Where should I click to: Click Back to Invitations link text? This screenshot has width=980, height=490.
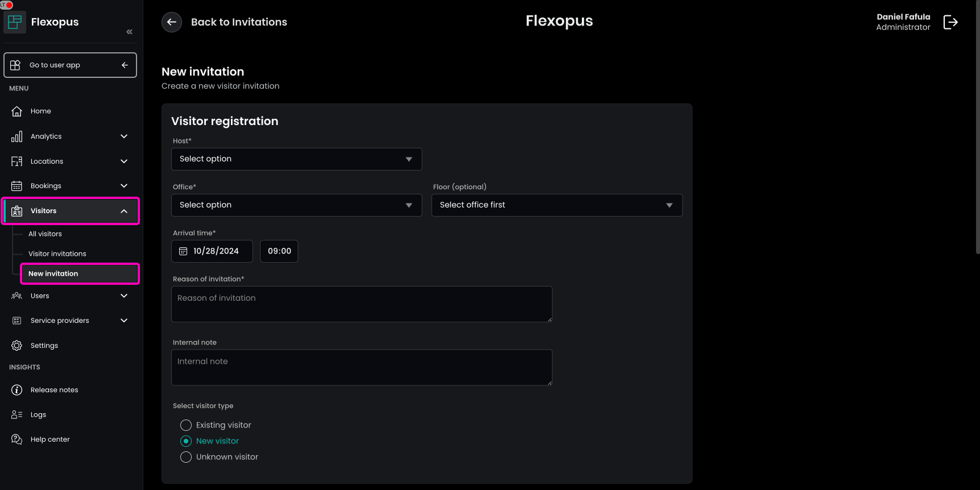pos(239,22)
